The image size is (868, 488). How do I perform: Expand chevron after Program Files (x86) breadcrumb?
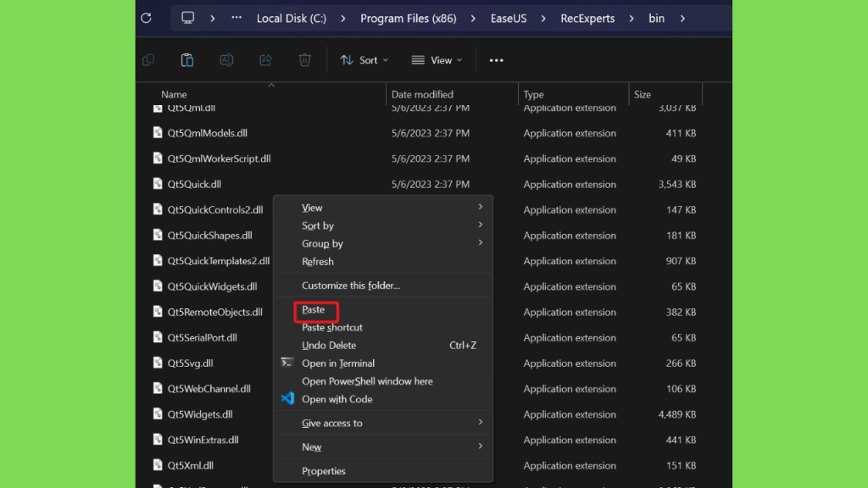[473, 19]
